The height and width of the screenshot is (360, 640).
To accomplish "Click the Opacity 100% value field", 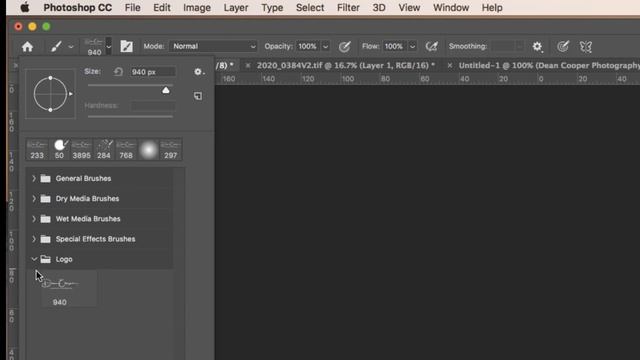I will [x=308, y=47].
